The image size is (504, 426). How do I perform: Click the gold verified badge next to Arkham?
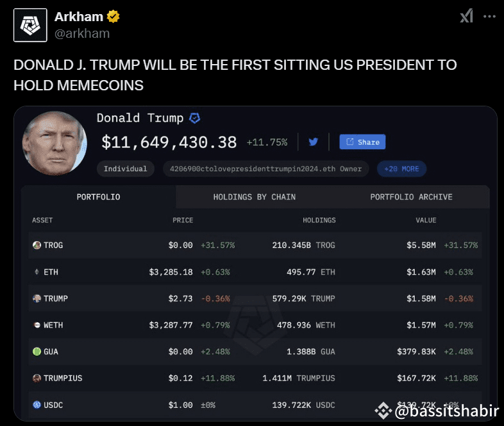coord(113,17)
